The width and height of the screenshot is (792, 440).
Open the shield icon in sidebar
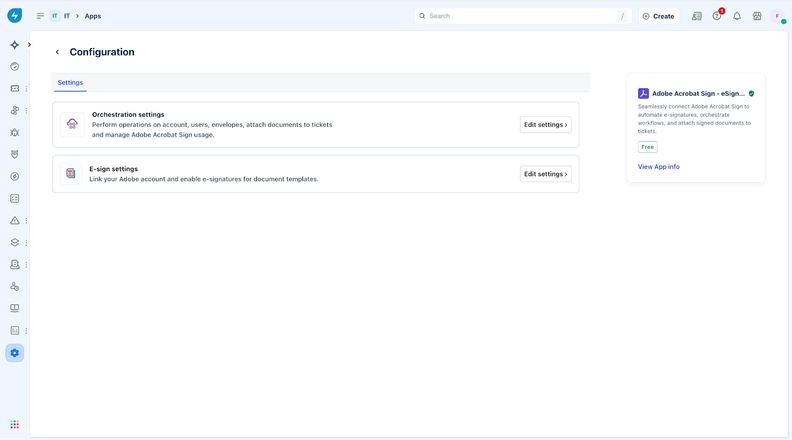point(15,155)
